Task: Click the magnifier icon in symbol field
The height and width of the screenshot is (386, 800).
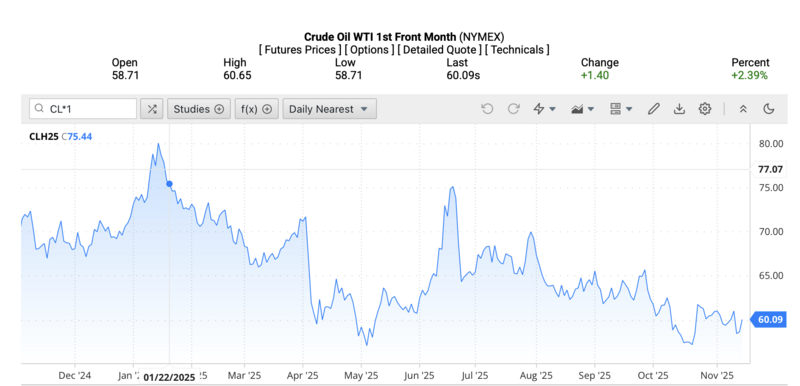Action: pos(39,109)
